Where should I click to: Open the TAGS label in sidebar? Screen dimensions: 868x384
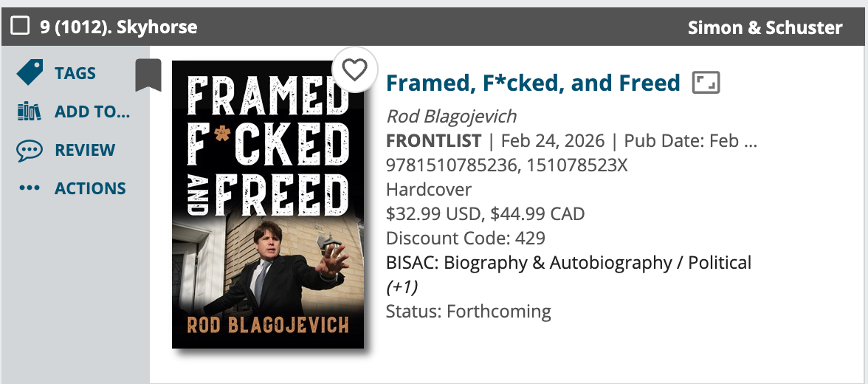pos(75,73)
